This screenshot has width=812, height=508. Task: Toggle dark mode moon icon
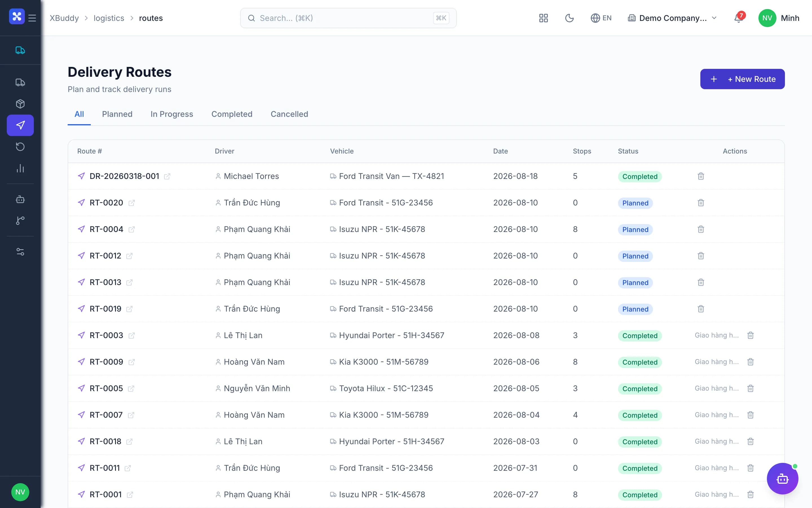click(x=570, y=18)
